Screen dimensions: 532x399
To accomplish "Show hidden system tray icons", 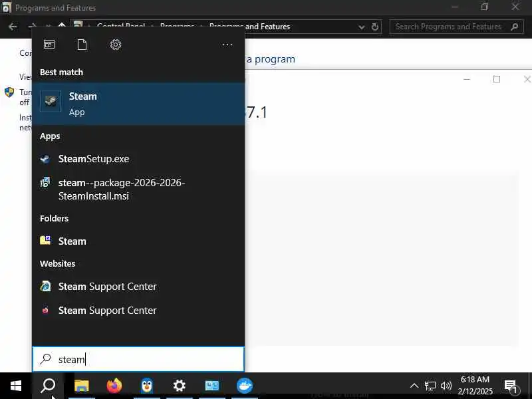I will tap(414, 386).
